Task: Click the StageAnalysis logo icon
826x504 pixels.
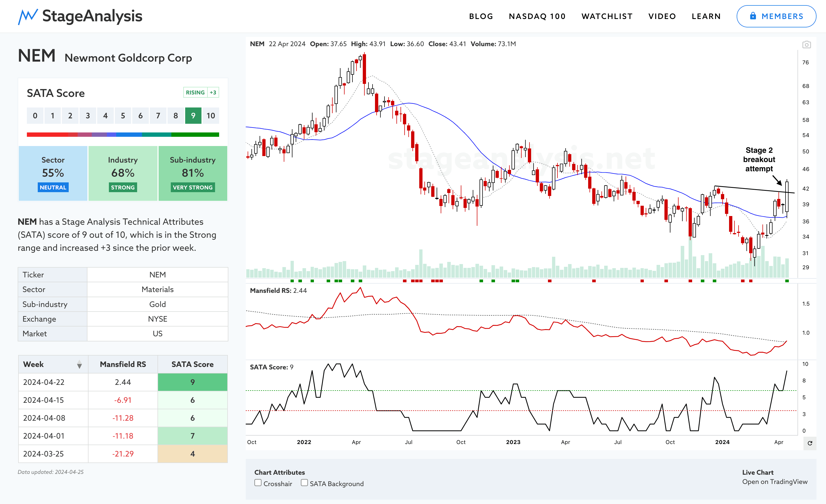Action: tap(28, 17)
